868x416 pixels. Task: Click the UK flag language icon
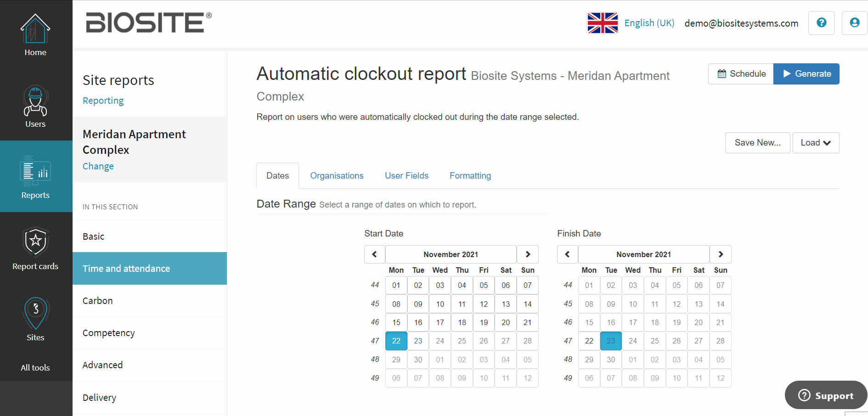click(603, 23)
